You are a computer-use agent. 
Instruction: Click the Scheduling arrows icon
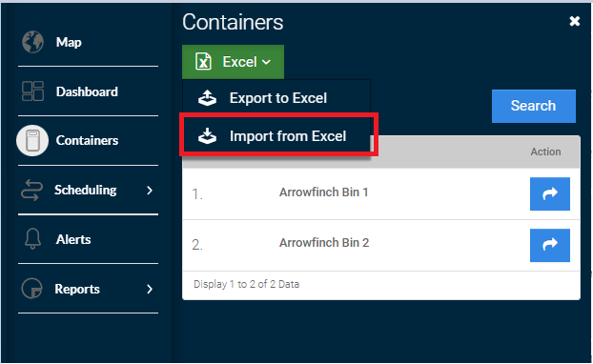tap(31, 190)
